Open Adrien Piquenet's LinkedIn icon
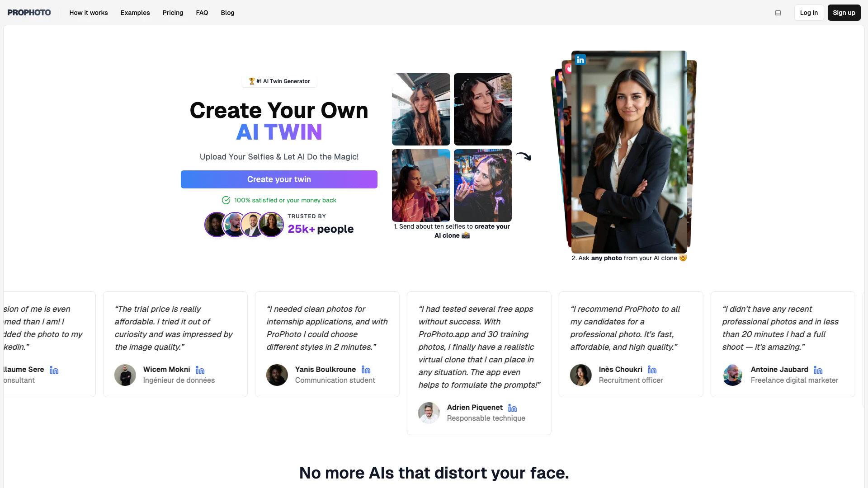868x488 pixels. [x=512, y=408]
